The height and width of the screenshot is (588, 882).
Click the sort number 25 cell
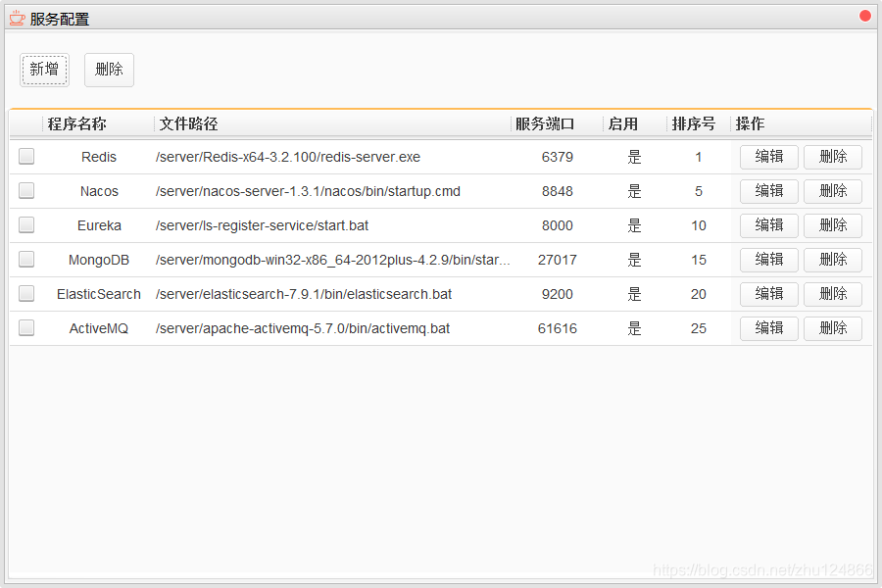pyautogui.click(x=699, y=328)
